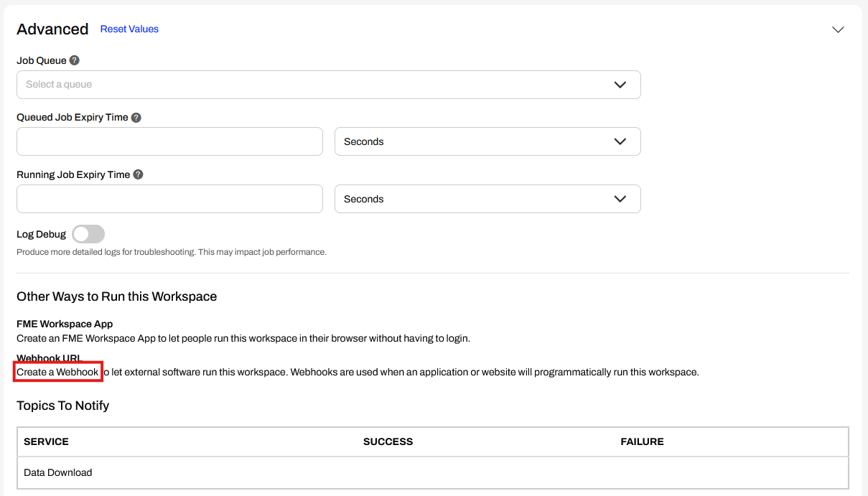Screen dimensions: 868x496
Task: Select the Data Download service row
Action: point(58,472)
